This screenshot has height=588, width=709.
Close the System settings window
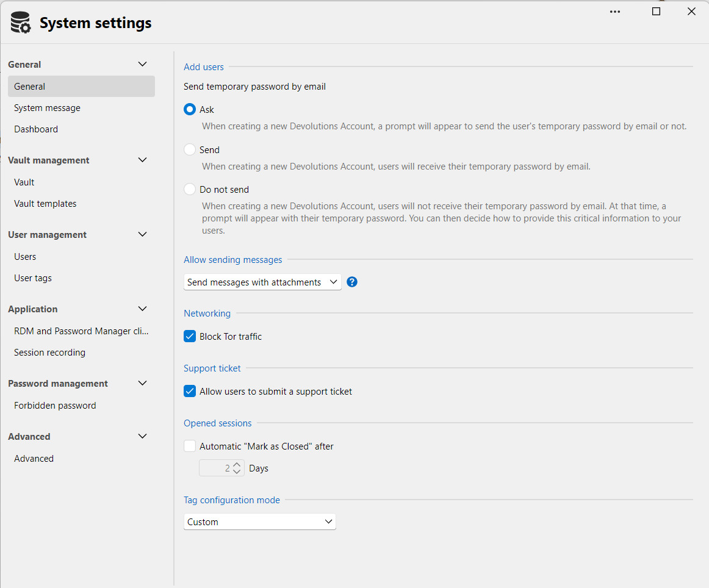691,12
